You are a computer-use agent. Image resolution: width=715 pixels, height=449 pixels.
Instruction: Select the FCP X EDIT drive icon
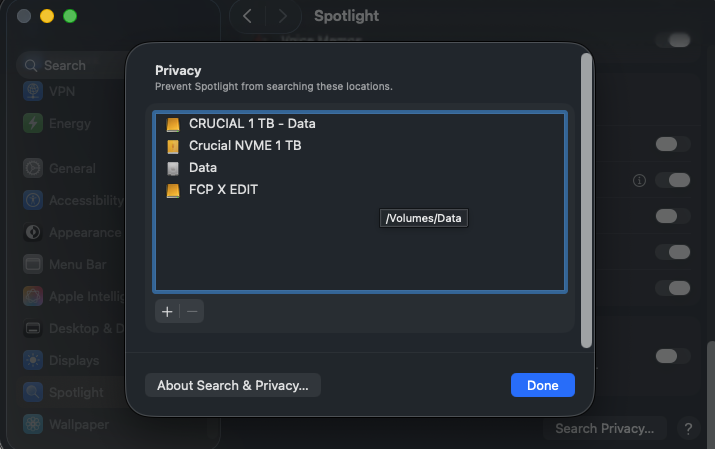[x=173, y=190]
